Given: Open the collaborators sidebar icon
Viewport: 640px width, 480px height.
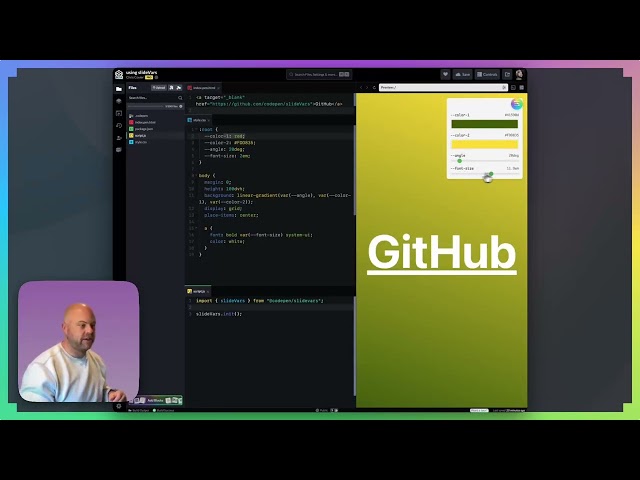Looking at the screenshot, I should pyautogui.click(x=119, y=138).
